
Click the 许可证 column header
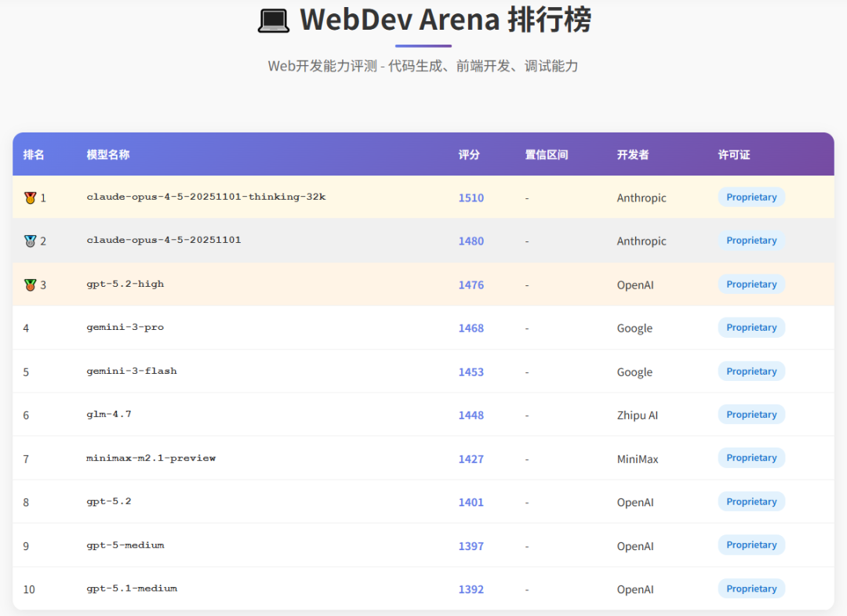pyautogui.click(x=733, y=155)
